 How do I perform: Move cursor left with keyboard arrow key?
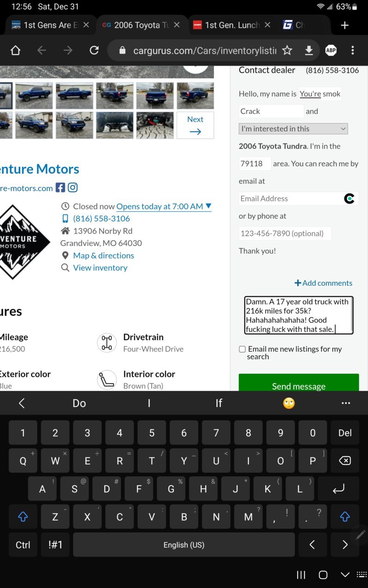(x=312, y=545)
